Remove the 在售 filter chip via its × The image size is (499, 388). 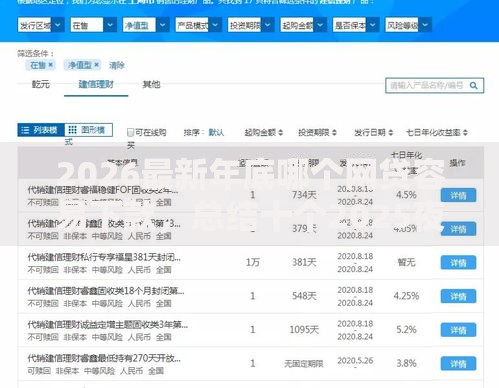coord(50,64)
